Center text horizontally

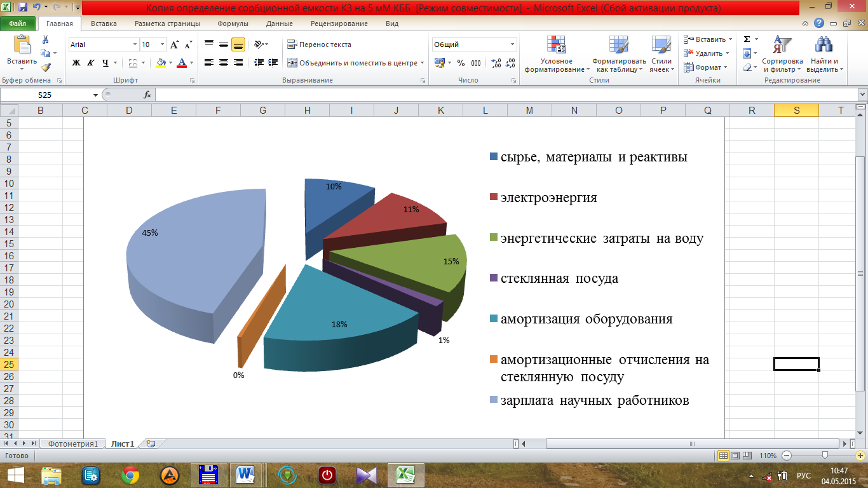(x=224, y=63)
